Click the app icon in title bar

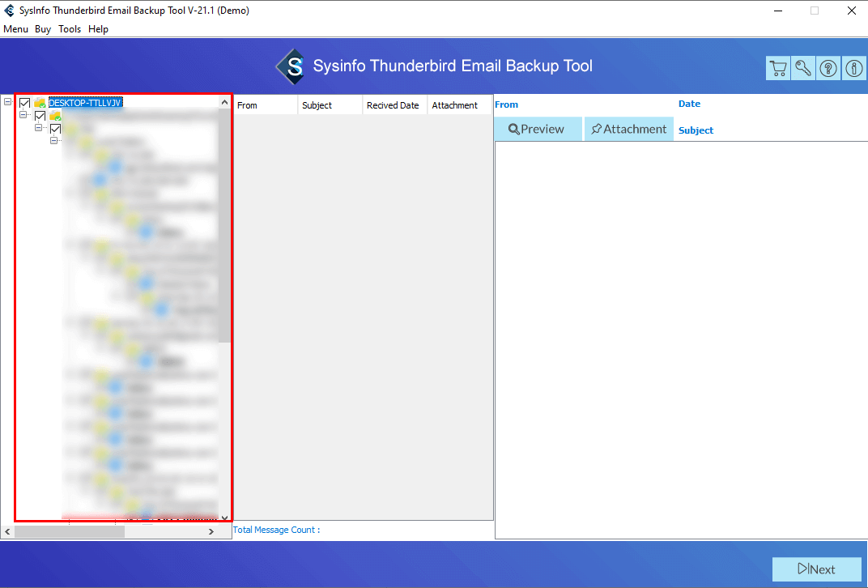(x=10, y=11)
